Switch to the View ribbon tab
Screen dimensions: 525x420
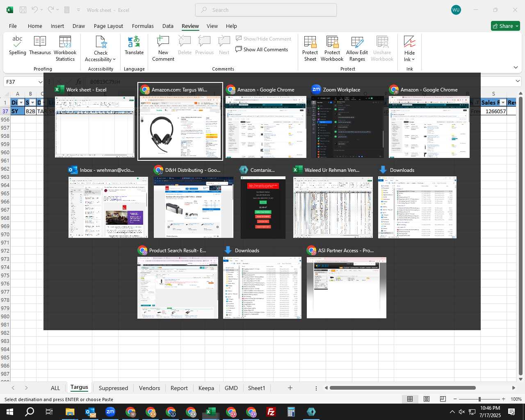(212, 26)
